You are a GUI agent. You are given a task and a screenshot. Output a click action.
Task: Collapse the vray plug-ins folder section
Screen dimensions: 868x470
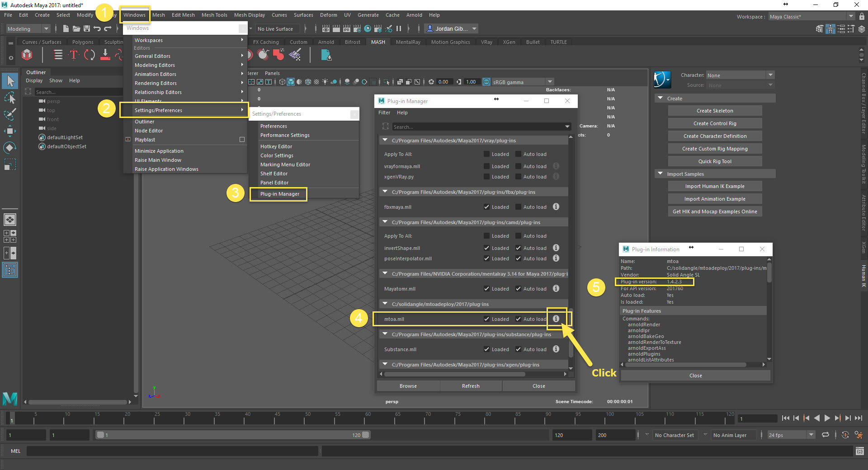(385, 140)
